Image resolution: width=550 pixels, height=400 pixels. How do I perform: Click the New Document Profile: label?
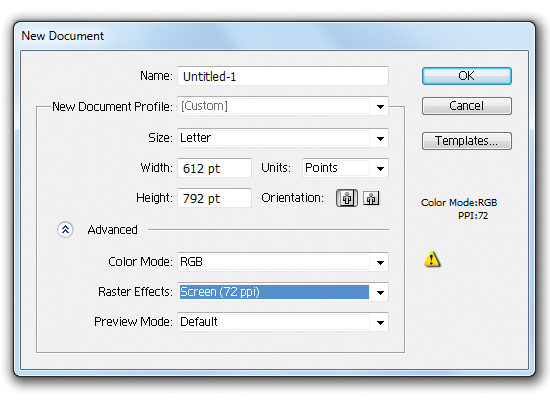coord(112,107)
